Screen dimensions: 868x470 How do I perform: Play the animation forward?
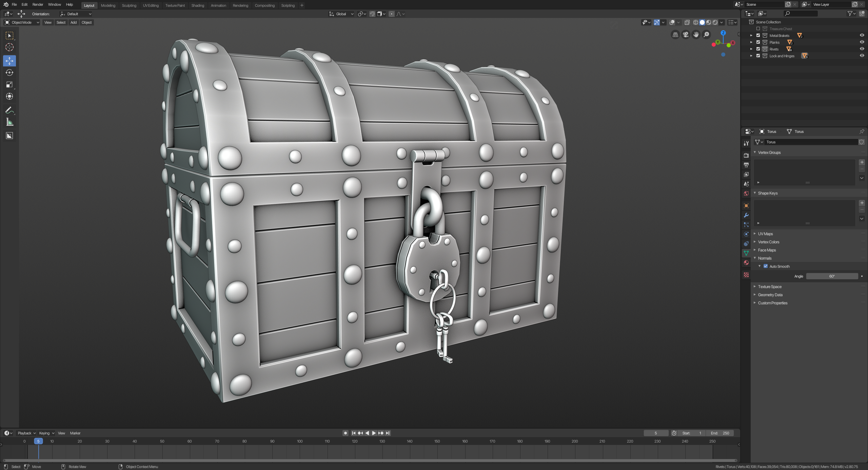[374, 433]
